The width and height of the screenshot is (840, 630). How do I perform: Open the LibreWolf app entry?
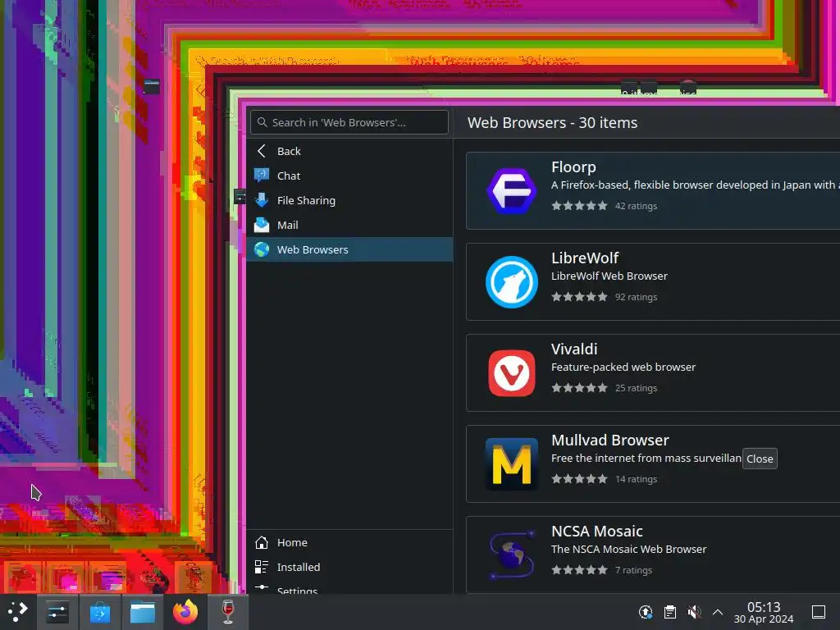coord(653,282)
